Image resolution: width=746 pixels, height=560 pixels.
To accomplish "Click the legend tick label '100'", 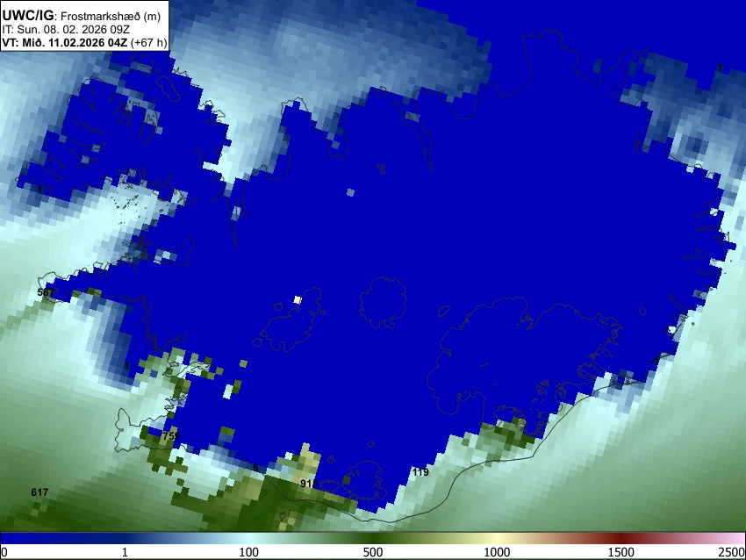I will pyautogui.click(x=249, y=552).
